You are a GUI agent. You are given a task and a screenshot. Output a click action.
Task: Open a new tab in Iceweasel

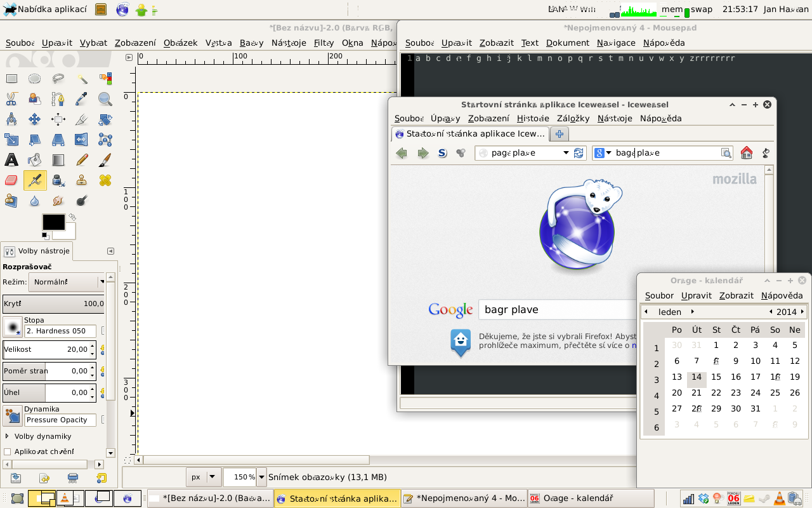560,134
